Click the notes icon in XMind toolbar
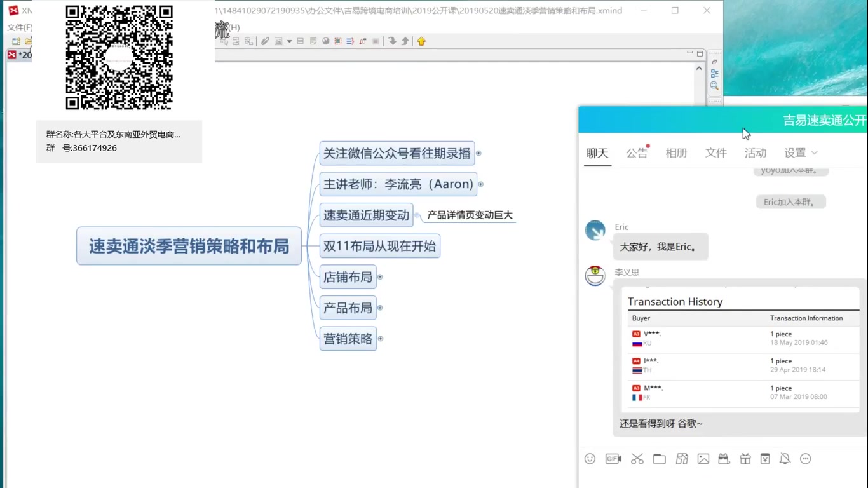This screenshot has height=488, width=868. point(313,41)
